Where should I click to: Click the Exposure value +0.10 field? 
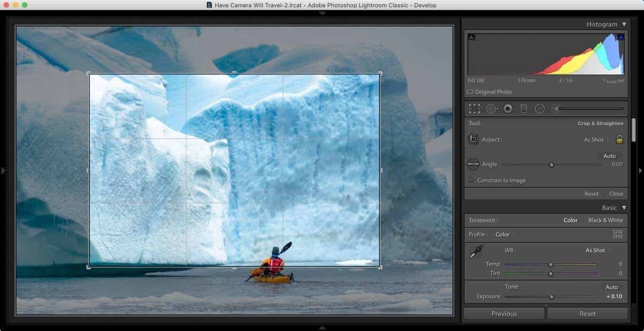[x=614, y=296]
